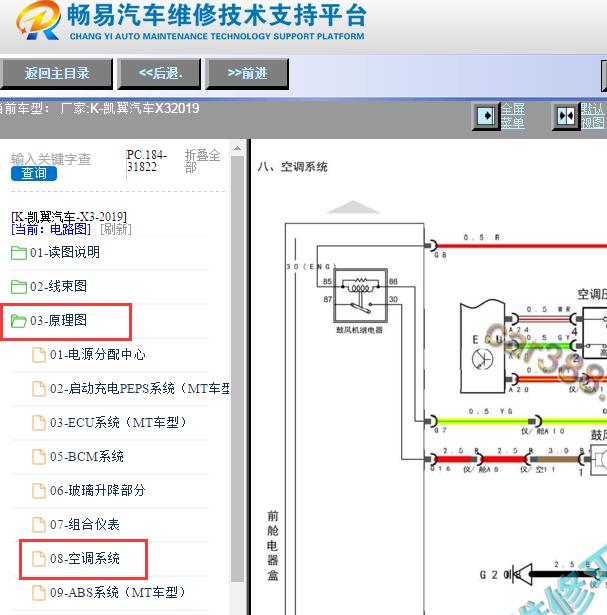
Task: Click the file icon beside 09-ABS系统
Action: coord(38,593)
